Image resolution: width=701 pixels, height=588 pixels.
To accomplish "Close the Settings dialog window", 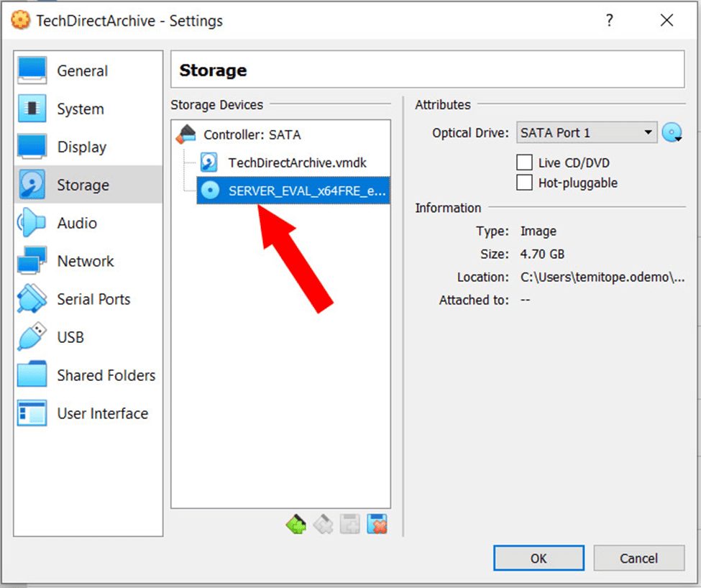I will [666, 20].
